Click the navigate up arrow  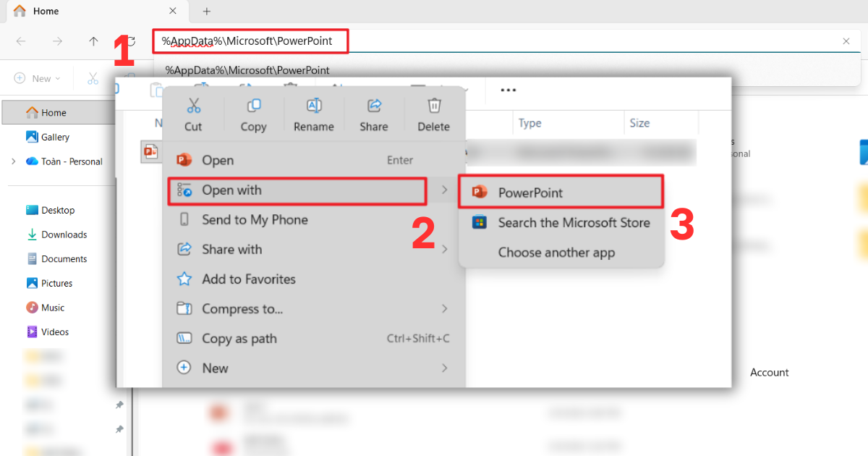pyautogui.click(x=93, y=41)
